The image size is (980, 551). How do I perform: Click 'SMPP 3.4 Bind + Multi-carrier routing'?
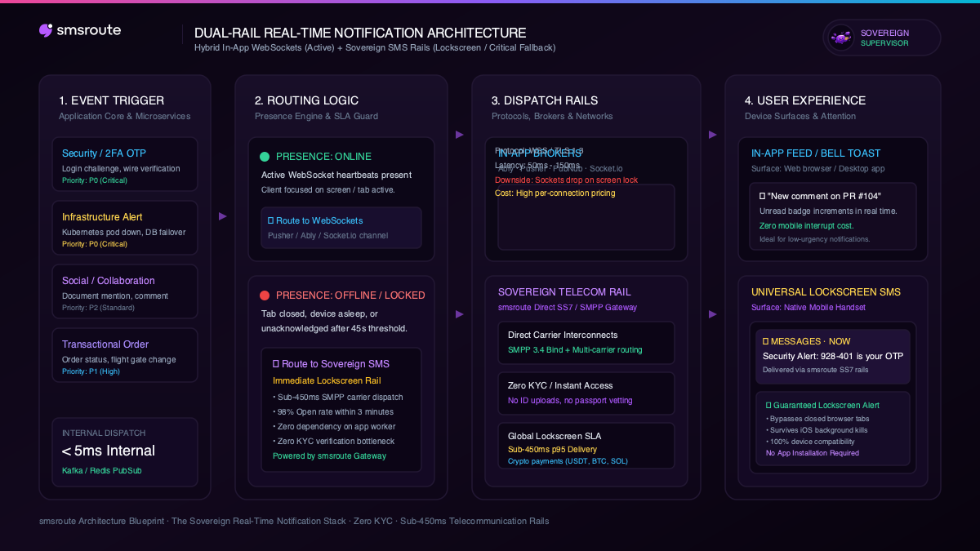click(x=575, y=350)
